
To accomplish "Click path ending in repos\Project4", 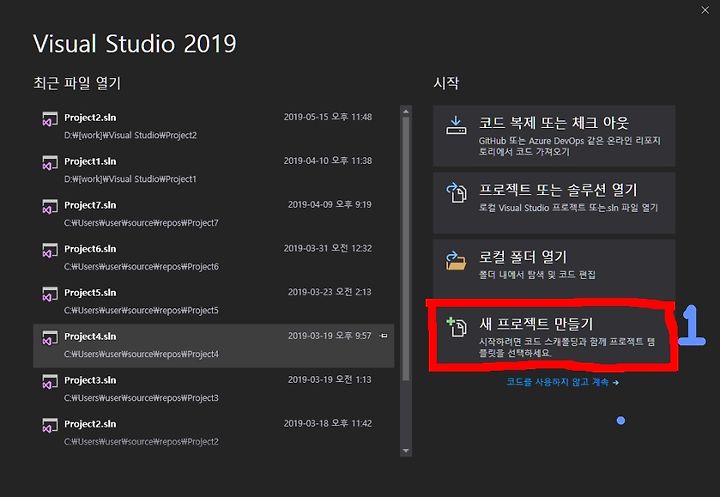I will coord(141,354).
